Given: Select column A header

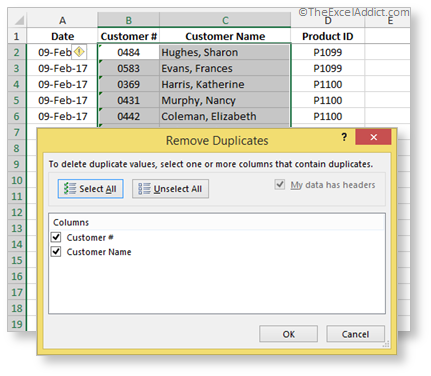Looking at the screenshot, I should (x=62, y=20).
